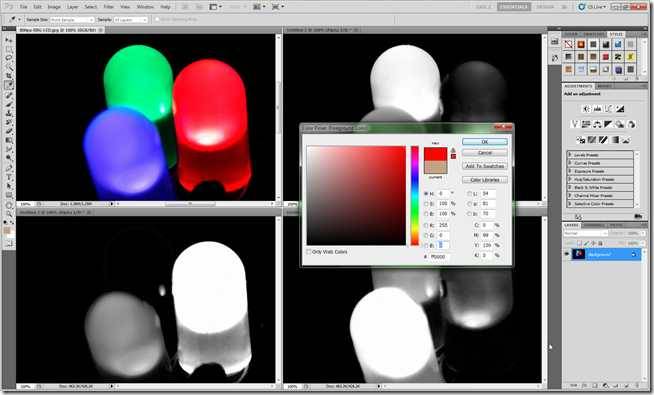Click the hexadecimal color input field
The image size is (654, 395).
point(439,257)
